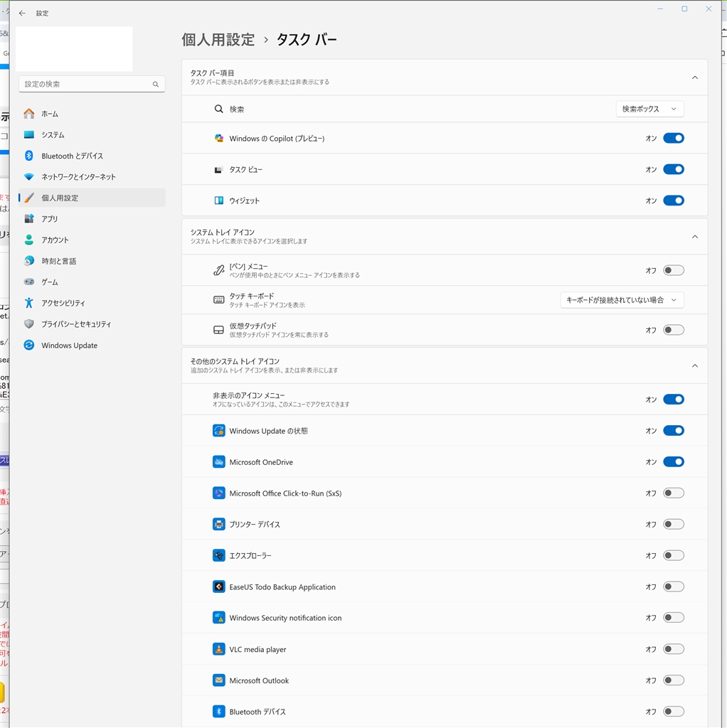Click the VLC media player cone icon
Screen dimensions: 727x728
(219, 649)
